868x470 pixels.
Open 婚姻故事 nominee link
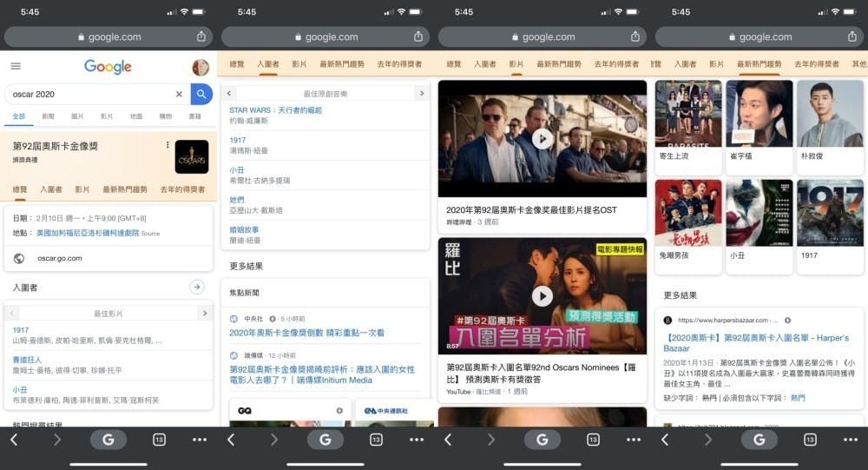pyautogui.click(x=244, y=229)
